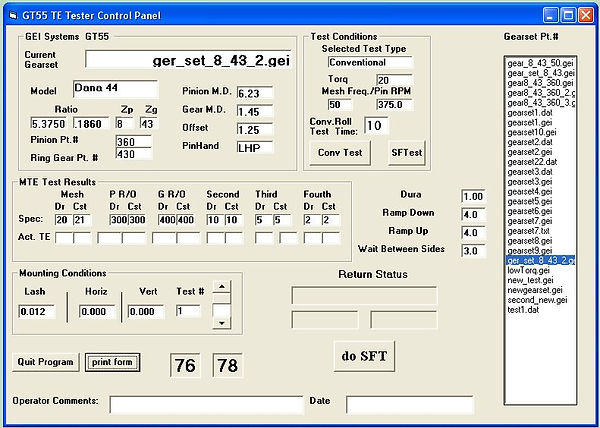This screenshot has height=428, width=600.
Task: Select lowTorq.gei in the list
Action: click(540, 270)
